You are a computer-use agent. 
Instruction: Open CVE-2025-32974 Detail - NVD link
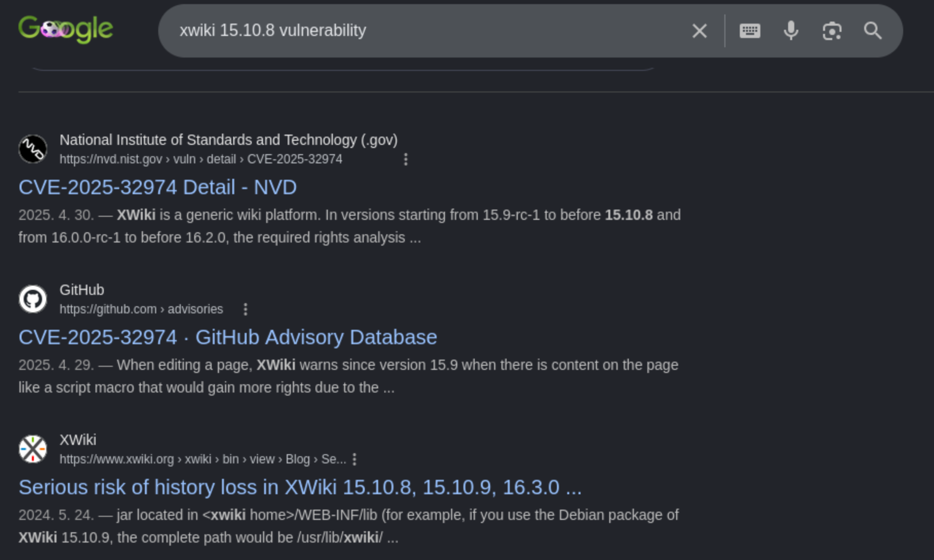pyautogui.click(x=158, y=187)
